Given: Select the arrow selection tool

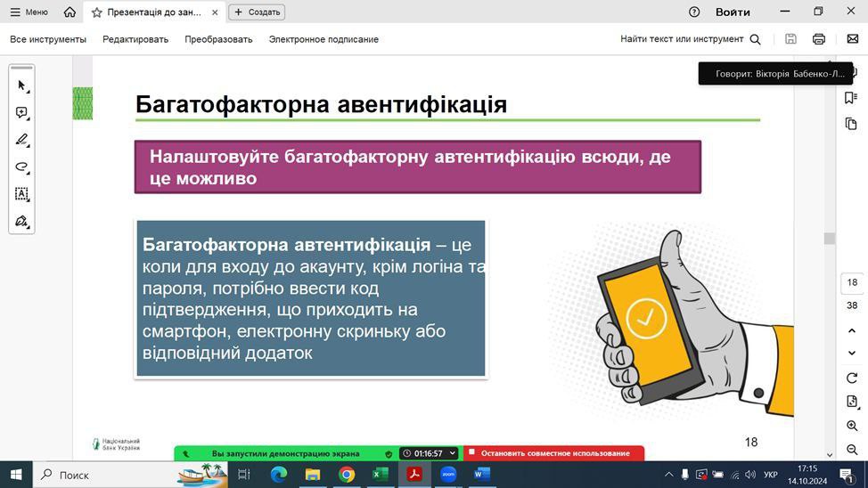Looking at the screenshot, I should [21, 86].
